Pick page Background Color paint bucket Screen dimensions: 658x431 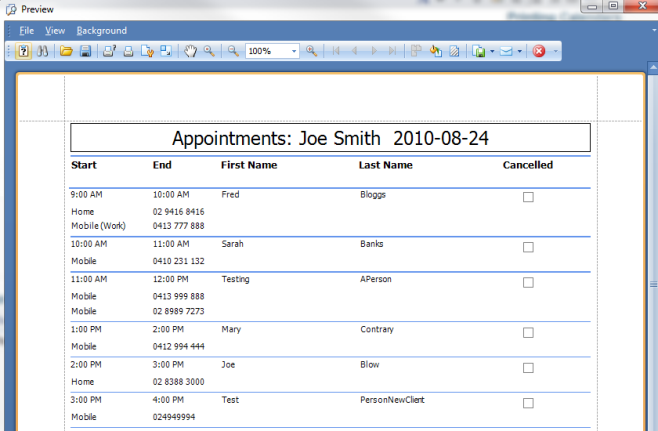436,51
